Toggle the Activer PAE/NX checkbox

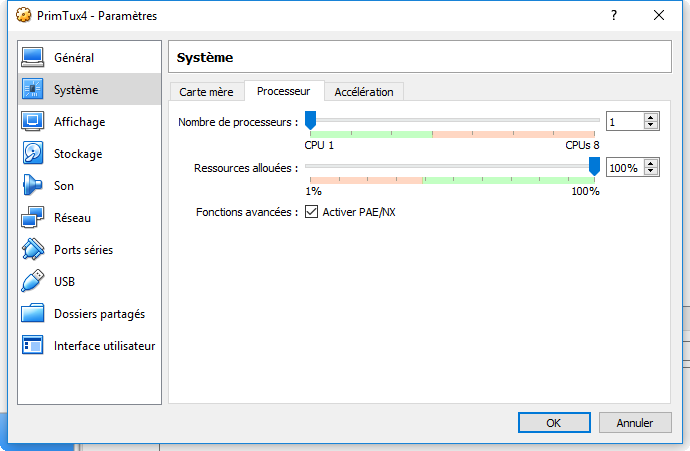312,212
